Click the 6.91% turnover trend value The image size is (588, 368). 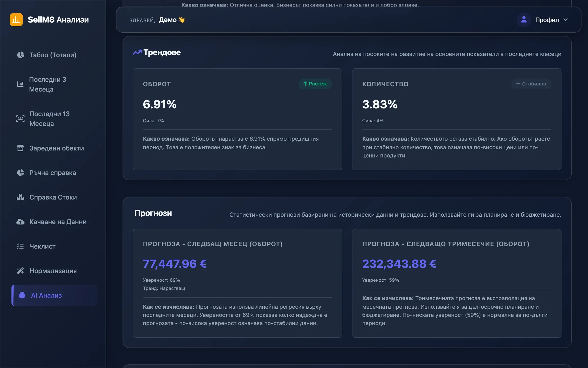pos(160,104)
